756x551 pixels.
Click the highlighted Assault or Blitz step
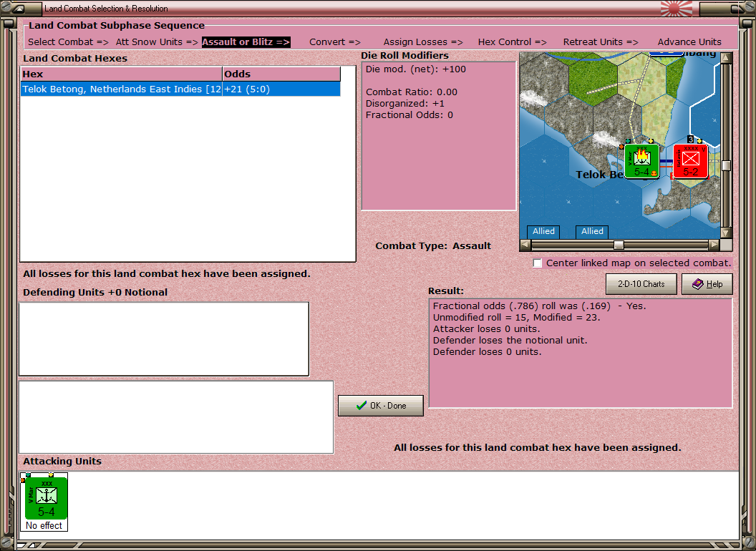coord(246,42)
